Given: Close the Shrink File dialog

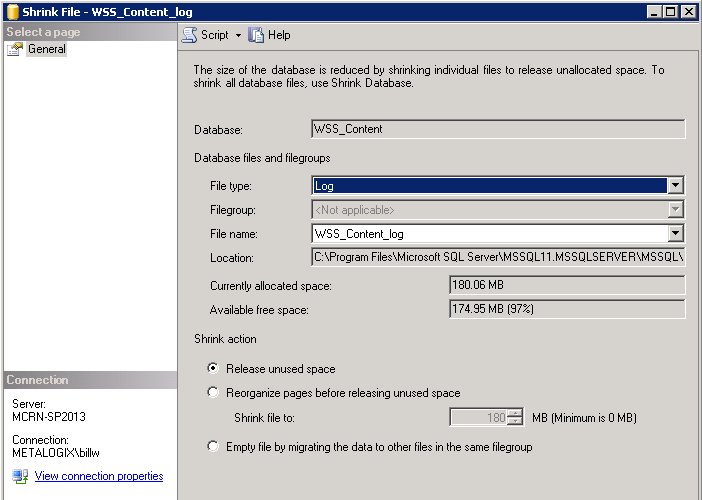Looking at the screenshot, I should pyautogui.click(x=689, y=12).
